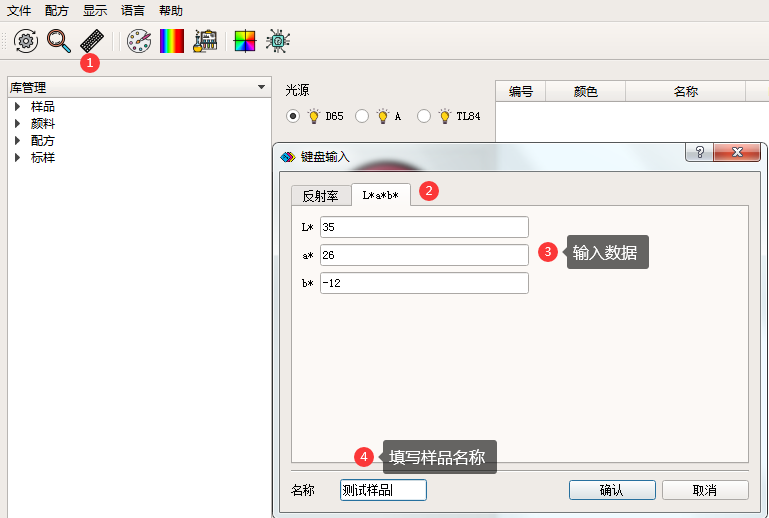This screenshot has height=518, width=769.
Task: Expand the 样品 tree node
Action: (17, 107)
